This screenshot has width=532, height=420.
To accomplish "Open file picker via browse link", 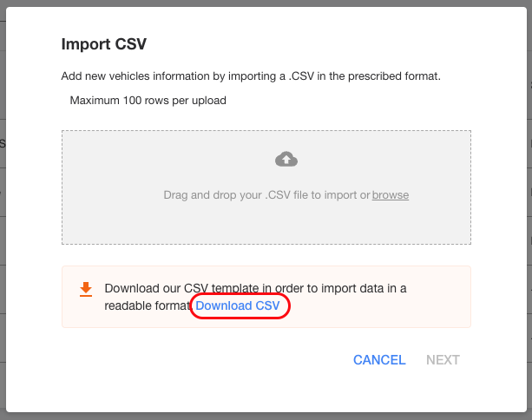I will tap(391, 195).
